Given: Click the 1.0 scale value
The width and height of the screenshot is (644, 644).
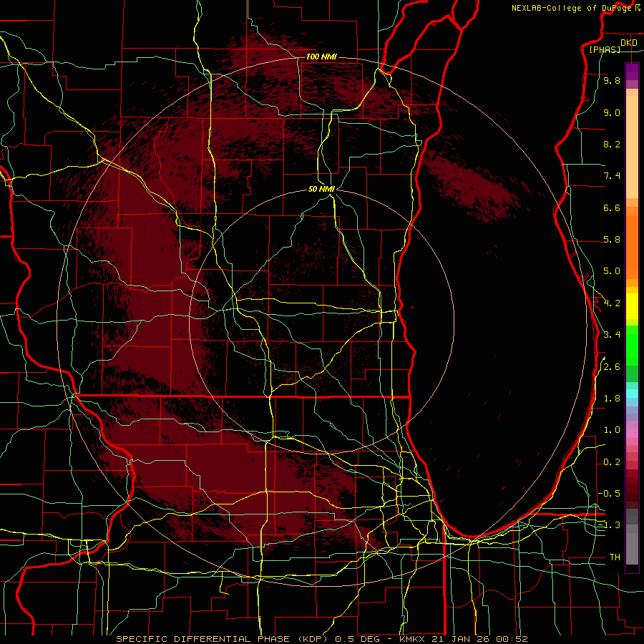Looking at the screenshot, I should [612, 431].
